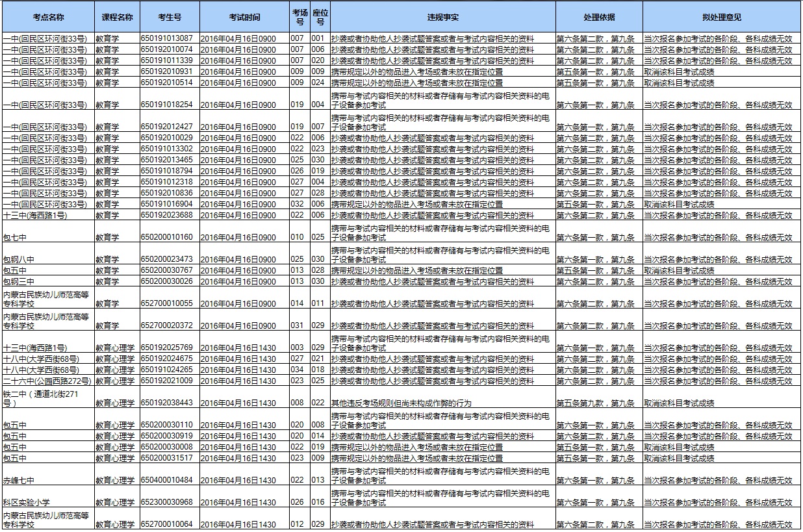Click the 考点名称 column header
The image size is (803, 532).
(x=47, y=18)
